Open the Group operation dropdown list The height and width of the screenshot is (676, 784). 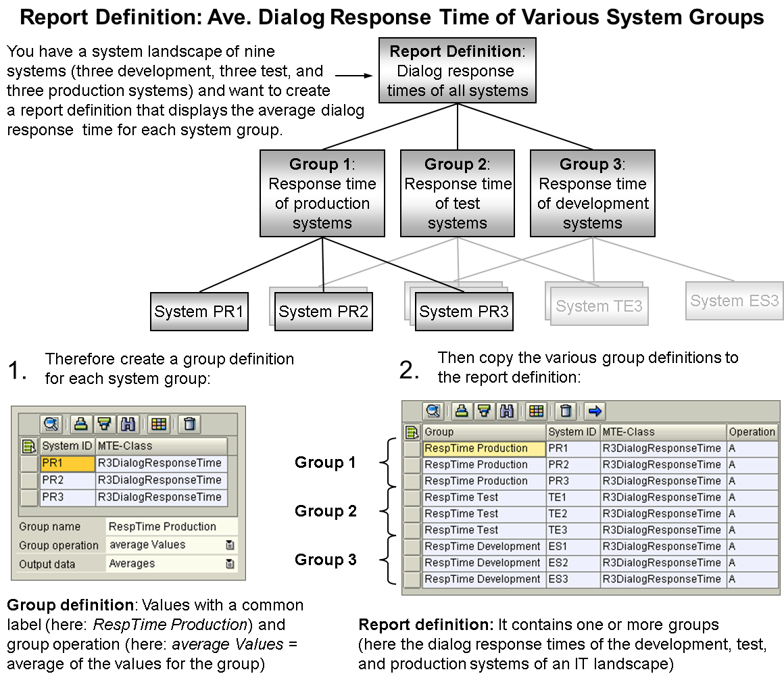[230, 545]
